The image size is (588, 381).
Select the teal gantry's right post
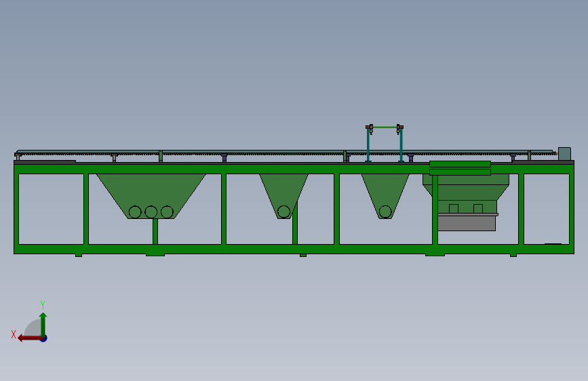coord(401,146)
